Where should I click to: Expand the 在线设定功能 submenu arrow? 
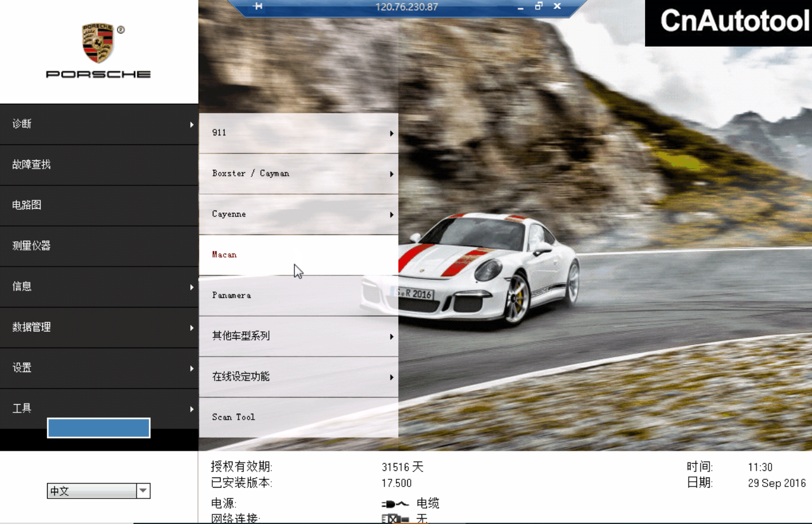coord(392,377)
